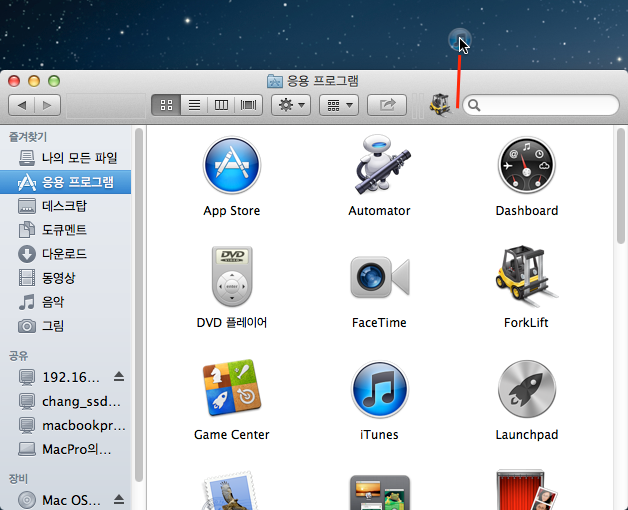The image size is (628, 510).
Task: Select the DVD 플레이어 remote icon
Action: point(232,276)
